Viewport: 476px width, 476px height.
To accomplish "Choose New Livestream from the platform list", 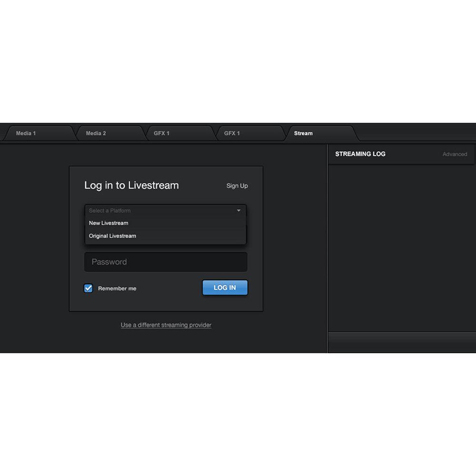I will tap(108, 223).
